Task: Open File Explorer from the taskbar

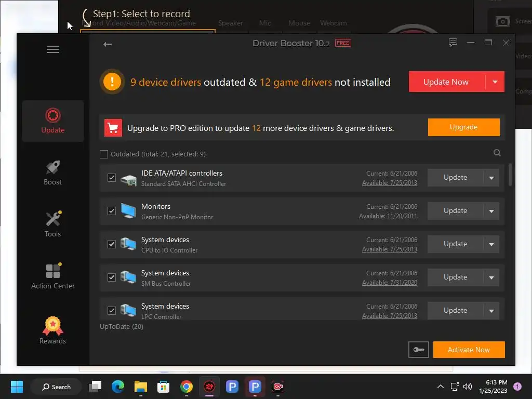Action: pyautogui.click(x=140, y=387)
